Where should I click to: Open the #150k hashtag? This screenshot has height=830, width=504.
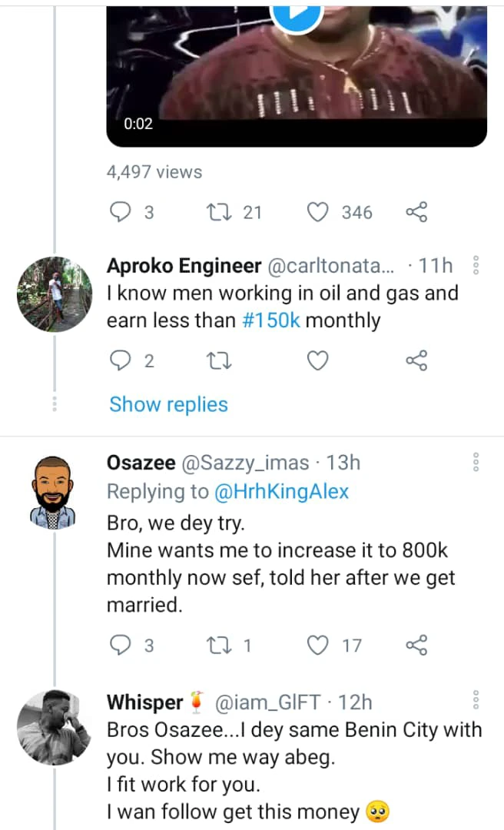(270, 320)
